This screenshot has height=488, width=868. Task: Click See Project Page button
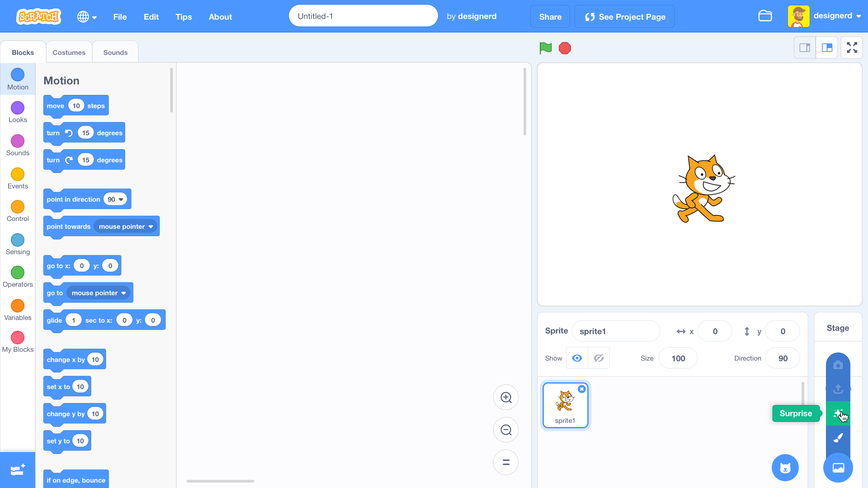tap(625, 17)
